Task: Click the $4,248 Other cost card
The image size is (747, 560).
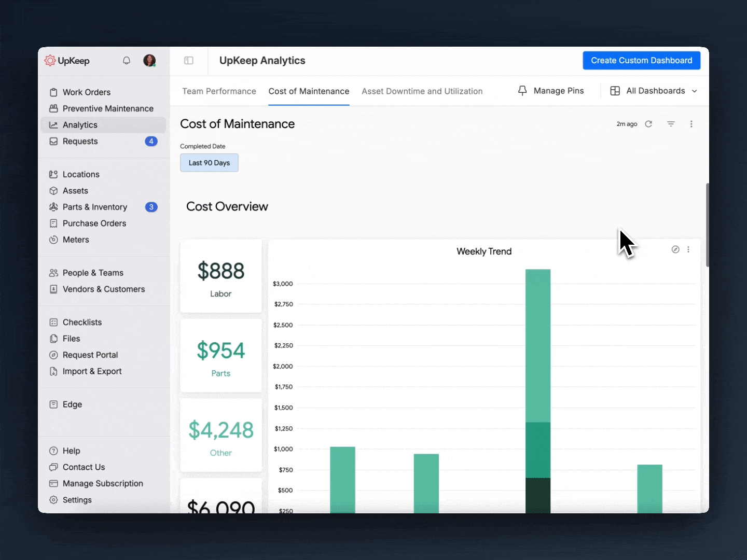Action: point(221,435)
